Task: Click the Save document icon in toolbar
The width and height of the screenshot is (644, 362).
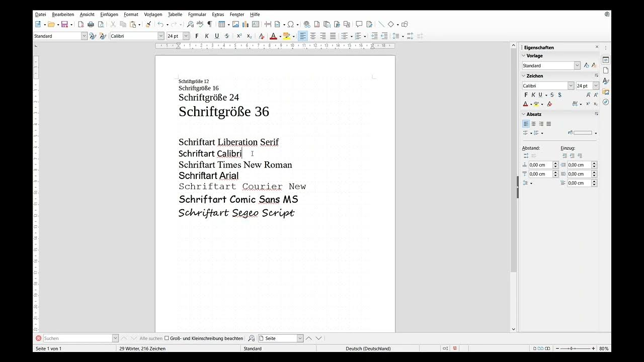Action: tap(64, 24)
